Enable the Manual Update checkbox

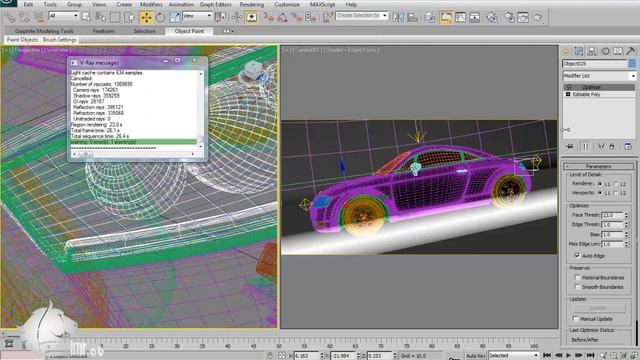click(576, 319)
